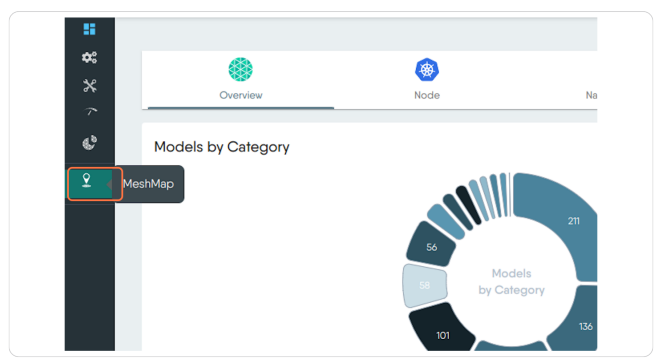Select the highlighted 58 chart segment

click(424, 285)
